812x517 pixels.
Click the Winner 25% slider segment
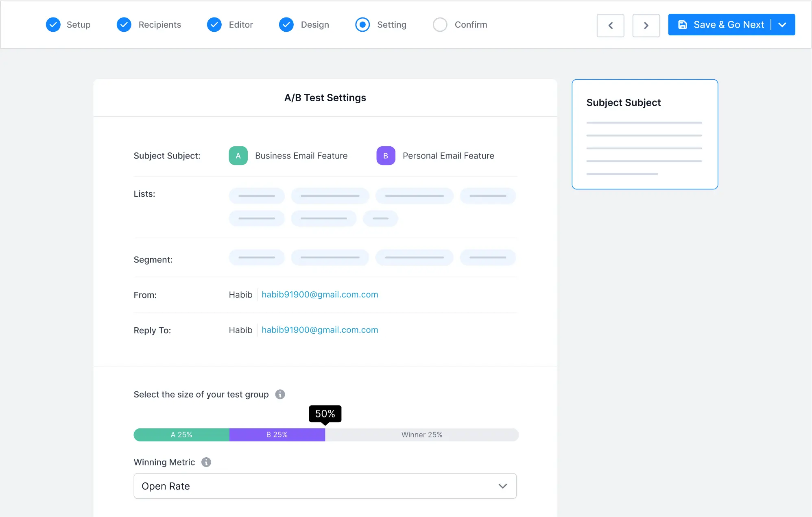pyautogui.click(x=422, y=435)
